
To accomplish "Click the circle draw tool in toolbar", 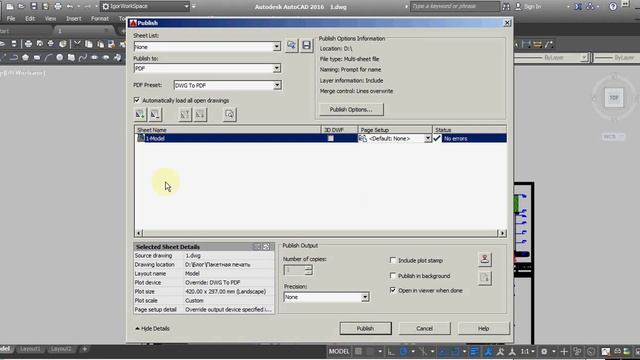I will pyautogui.click(x=60, y=58).
